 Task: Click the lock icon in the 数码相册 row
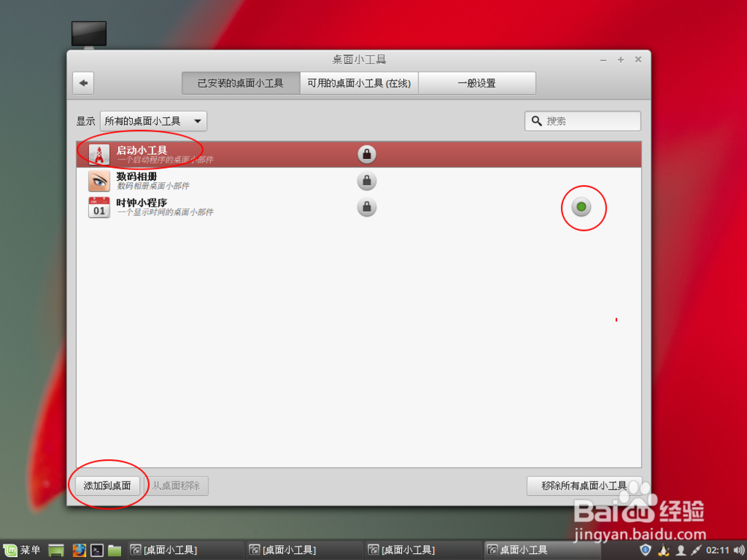(x=367, y=181)
